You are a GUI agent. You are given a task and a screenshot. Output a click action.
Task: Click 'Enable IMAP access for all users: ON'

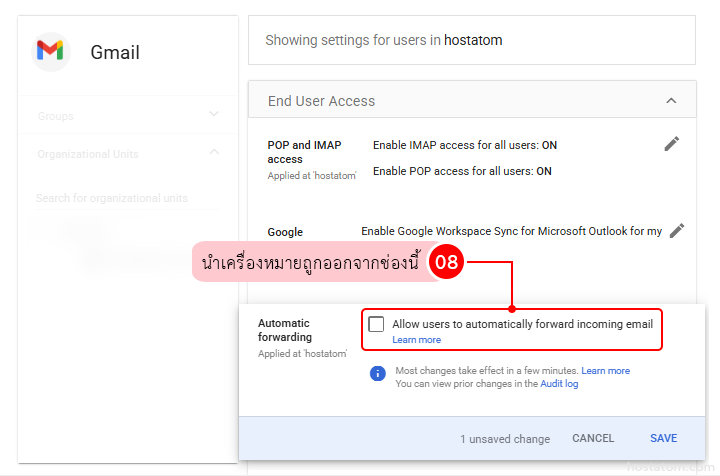point(465,146)
